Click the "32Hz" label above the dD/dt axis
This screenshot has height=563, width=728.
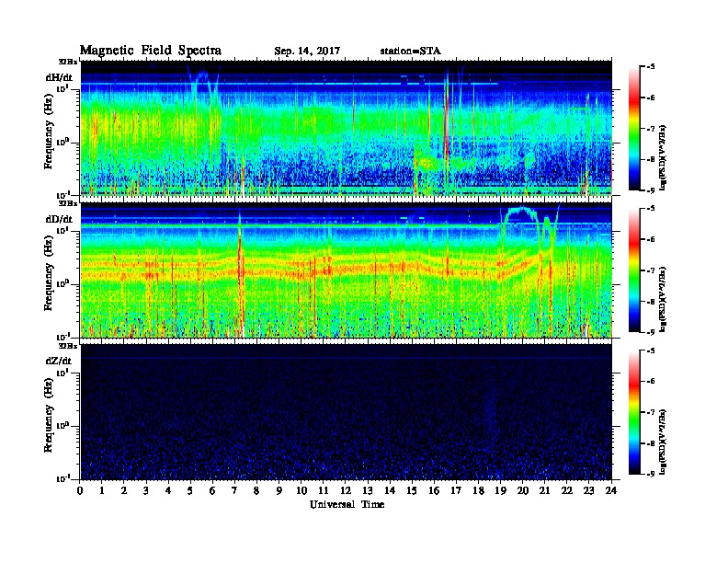[68, 203]
